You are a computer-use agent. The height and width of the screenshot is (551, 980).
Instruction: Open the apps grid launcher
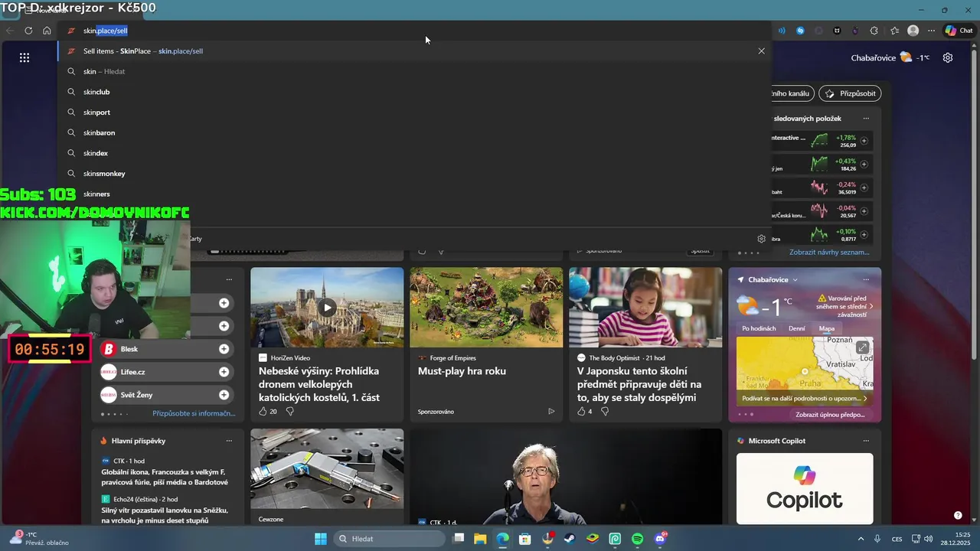tap(24, 57)
